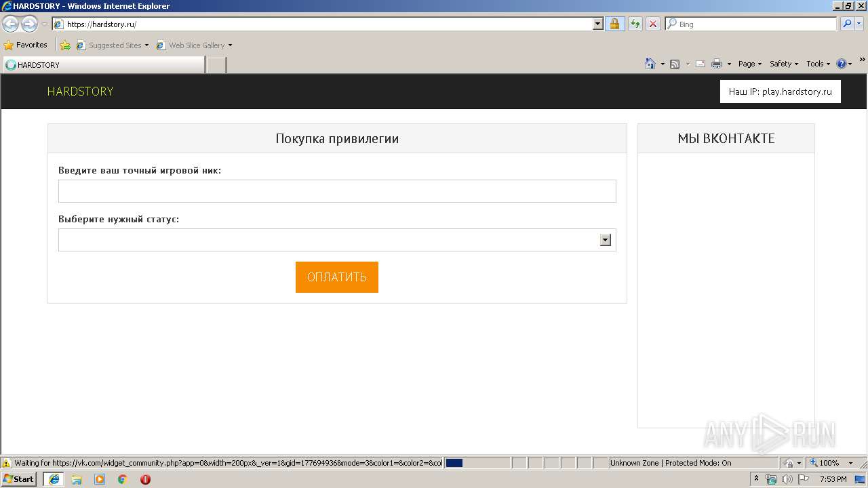
Task: Open the Safety menu
Action: 784,64
